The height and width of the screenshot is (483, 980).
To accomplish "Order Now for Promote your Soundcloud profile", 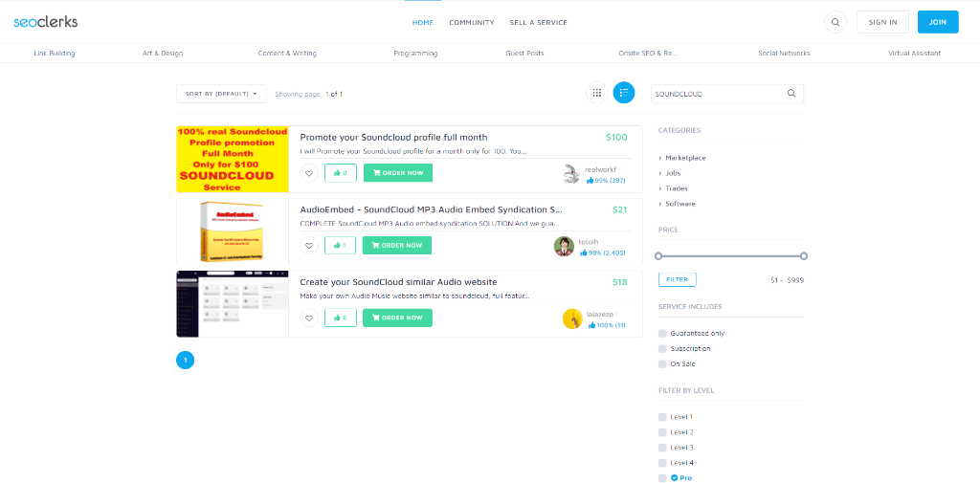I will tap(397, 173).
